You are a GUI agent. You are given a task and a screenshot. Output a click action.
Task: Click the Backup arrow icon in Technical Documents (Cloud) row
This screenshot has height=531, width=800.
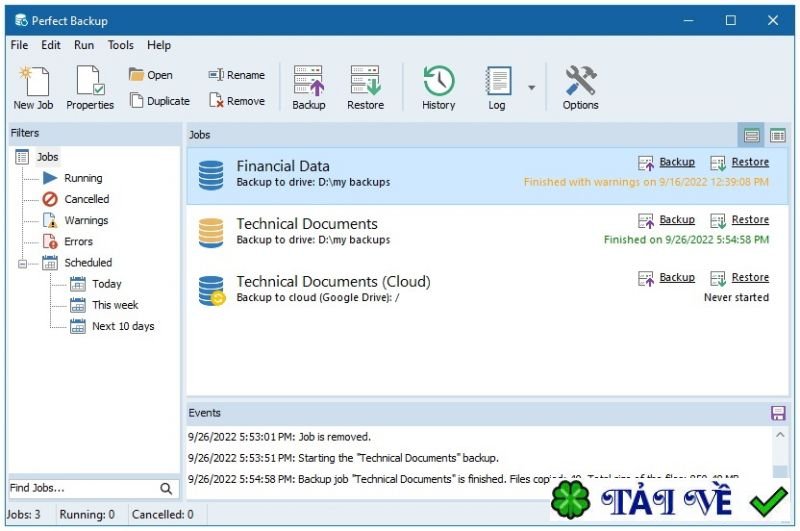(x=646, y=279)
